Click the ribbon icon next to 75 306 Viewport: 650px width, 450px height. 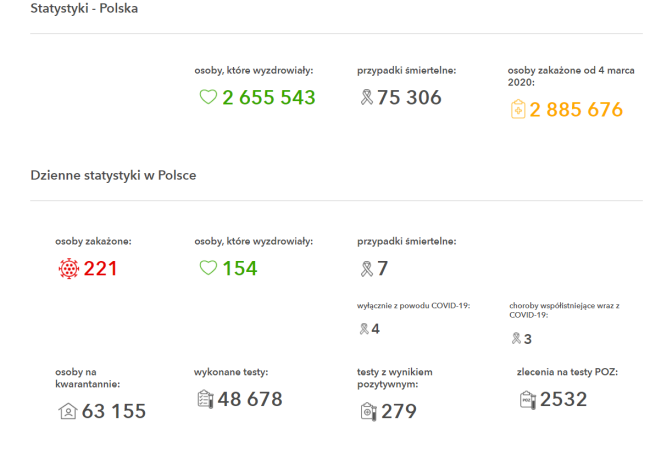pyautogui.click(x=366, y=98)
